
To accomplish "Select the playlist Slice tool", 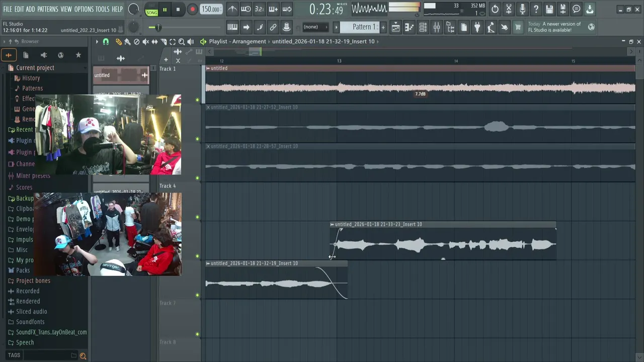I will point(164,42).
